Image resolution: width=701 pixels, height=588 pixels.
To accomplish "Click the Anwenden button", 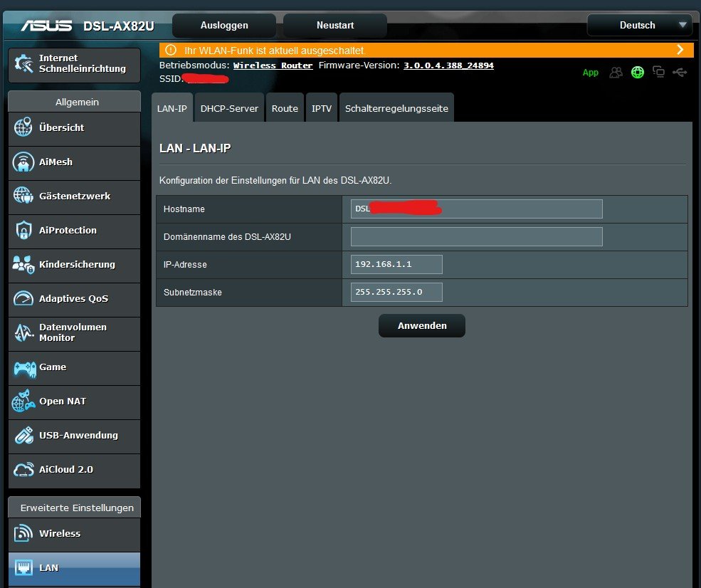I will [422, 325].
